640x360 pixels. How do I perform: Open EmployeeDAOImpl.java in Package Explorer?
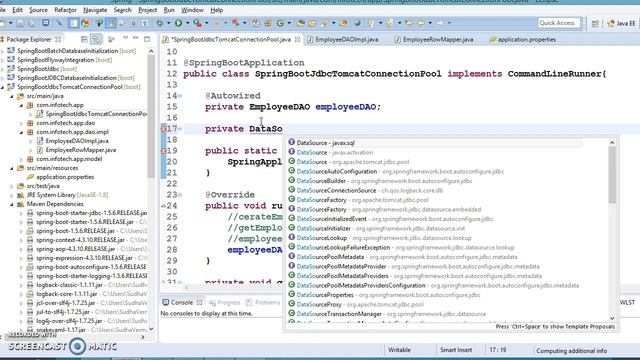coord(77,141)
